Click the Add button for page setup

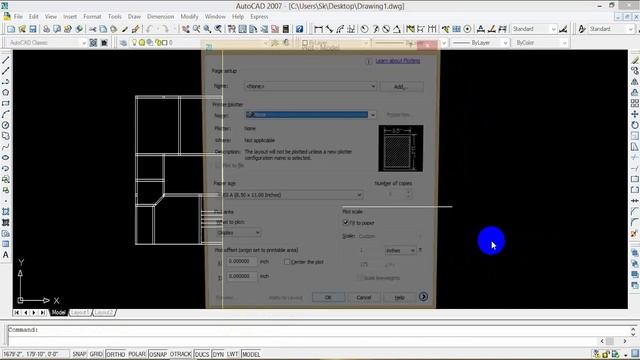click(x=401, y=87)
